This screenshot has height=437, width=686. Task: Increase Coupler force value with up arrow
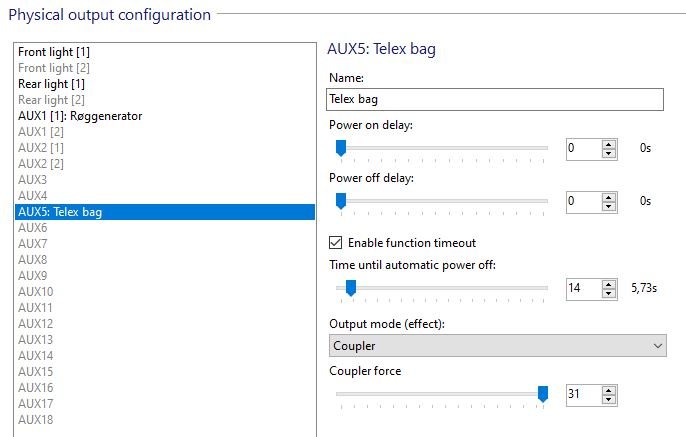pyautogui.click(x=609, y=391)
